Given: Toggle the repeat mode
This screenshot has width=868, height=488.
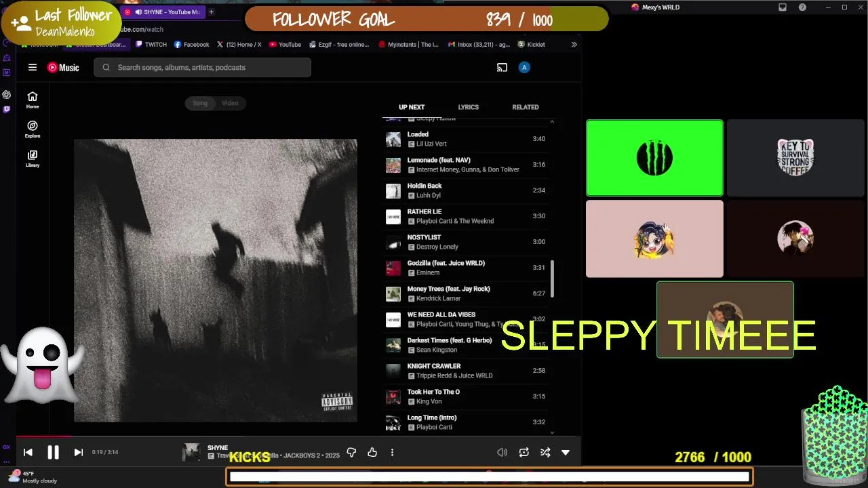Looking at the screenshot, I should point(524,452).
